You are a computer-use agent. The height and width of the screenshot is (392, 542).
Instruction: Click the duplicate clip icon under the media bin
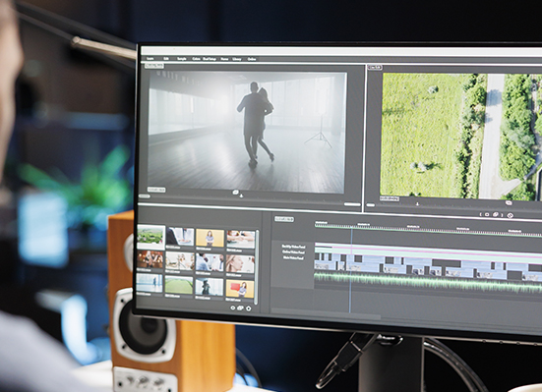241,308
